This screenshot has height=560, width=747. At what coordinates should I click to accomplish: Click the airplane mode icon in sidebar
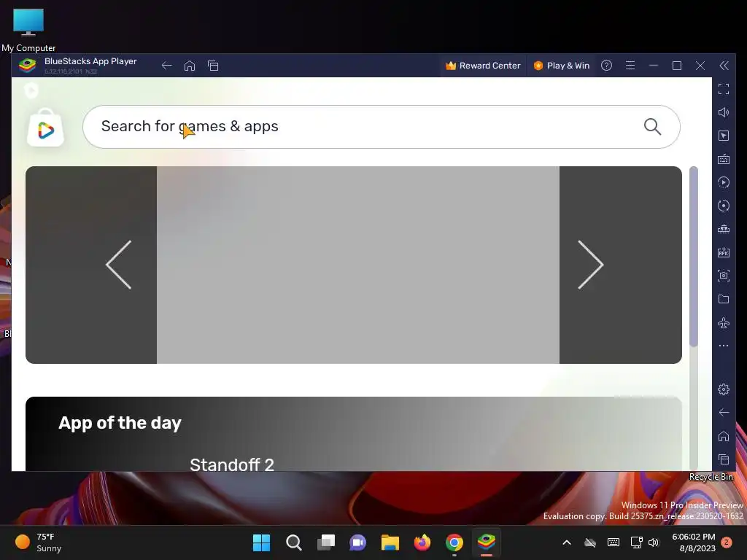724,322
